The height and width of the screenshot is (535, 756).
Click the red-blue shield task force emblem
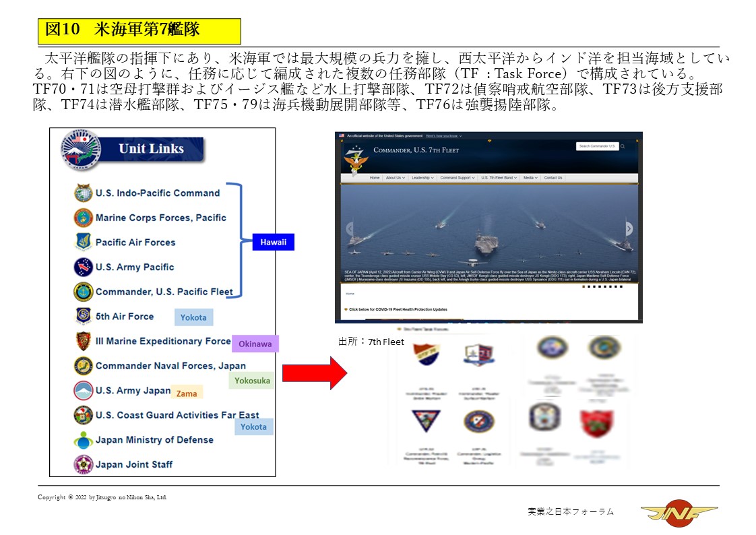(x=427, y=354)
